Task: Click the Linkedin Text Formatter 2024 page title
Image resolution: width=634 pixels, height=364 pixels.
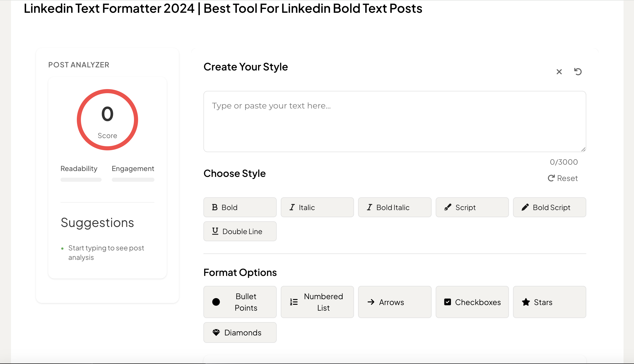Action: [223, 8]
